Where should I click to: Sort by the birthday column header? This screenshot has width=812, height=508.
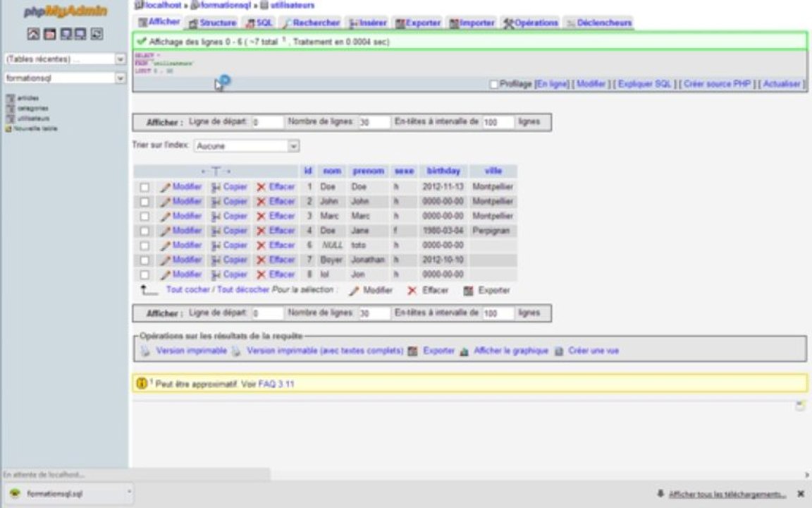[x=443, y=171]
